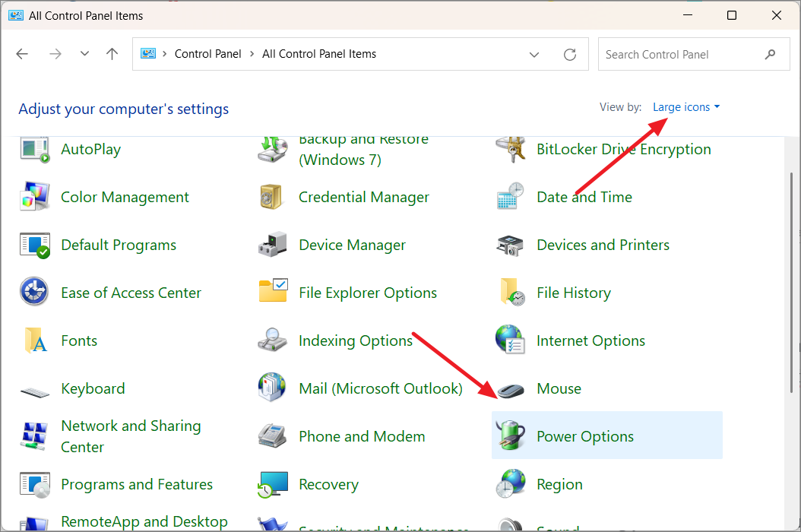801x532 pixels.
Task: Open the Ease of Access Center icon
Action: pyautogui.click(x=34, y=292)
